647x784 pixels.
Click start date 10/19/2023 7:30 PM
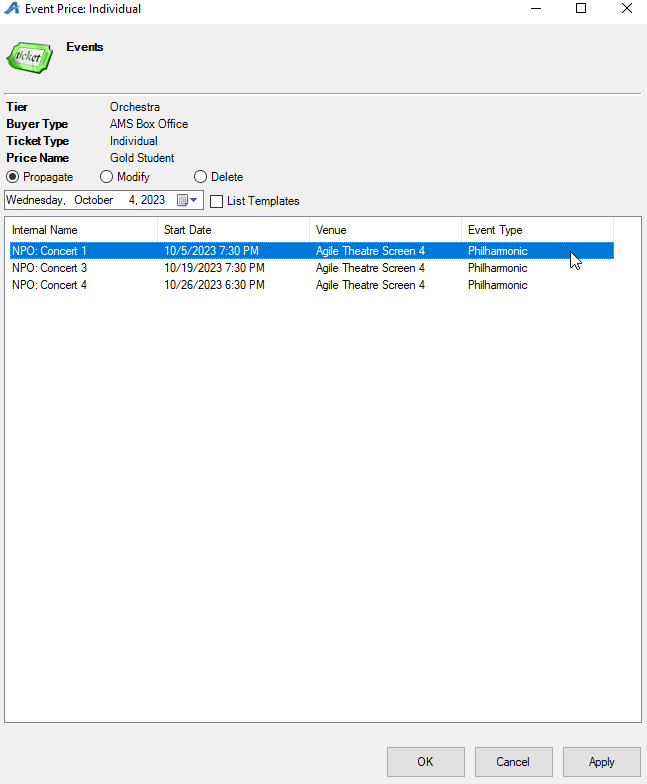pos(214,268)
